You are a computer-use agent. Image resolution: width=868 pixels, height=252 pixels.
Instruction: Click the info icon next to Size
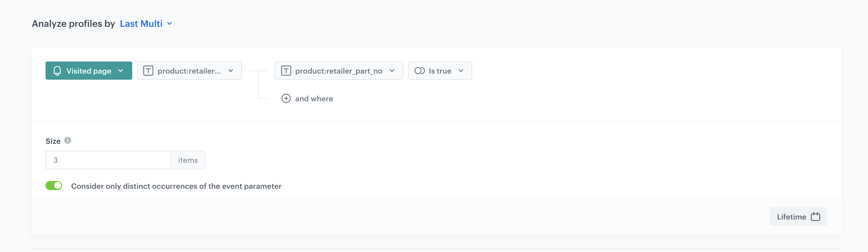pyautogui.click(x=68, y=140)
